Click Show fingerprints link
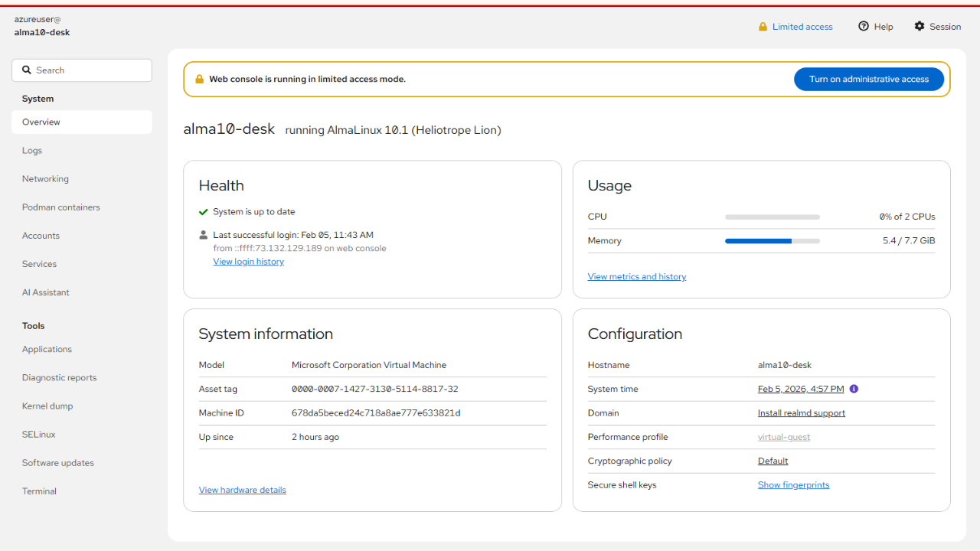Image resolution: width=980 pixels, height=551 pixels. coord(794,485)
